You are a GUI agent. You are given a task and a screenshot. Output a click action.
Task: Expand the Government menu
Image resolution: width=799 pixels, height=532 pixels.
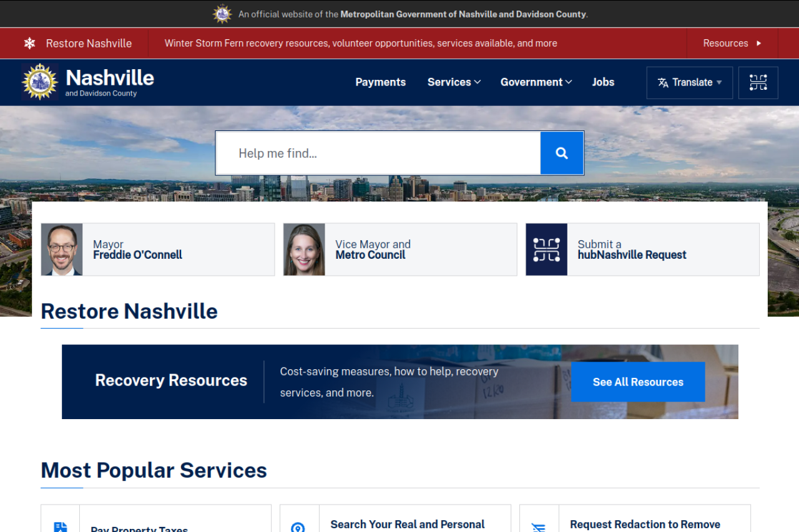tap(536, 82)
